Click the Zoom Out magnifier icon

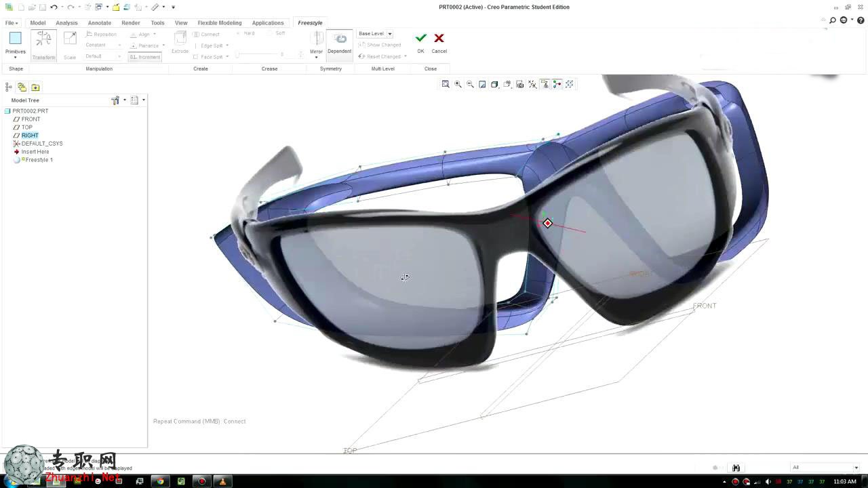click(x=470, y=84)
